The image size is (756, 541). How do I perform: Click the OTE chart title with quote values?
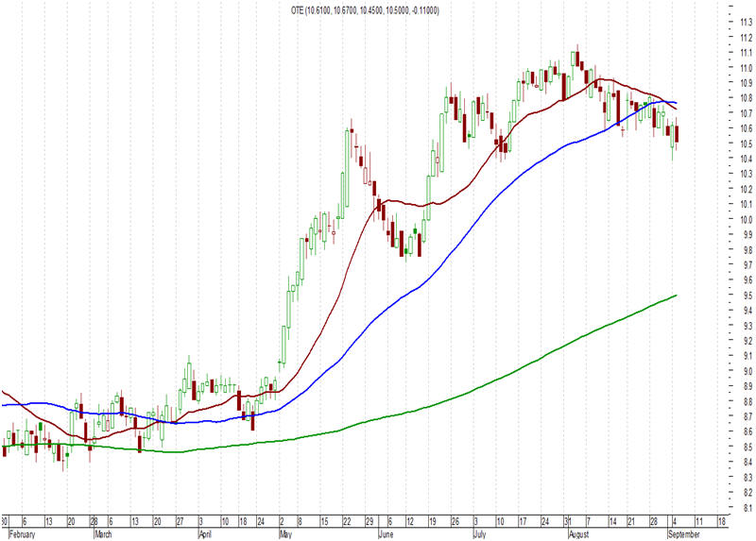(x=365, y=10)
